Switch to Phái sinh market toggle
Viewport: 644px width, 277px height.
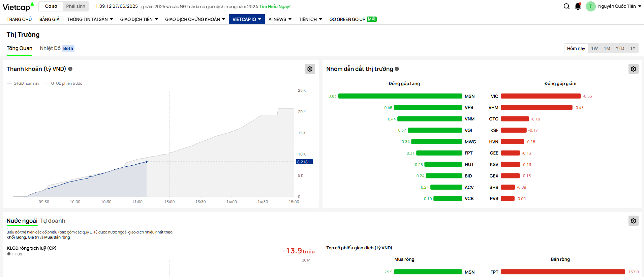tap(76, 6)
